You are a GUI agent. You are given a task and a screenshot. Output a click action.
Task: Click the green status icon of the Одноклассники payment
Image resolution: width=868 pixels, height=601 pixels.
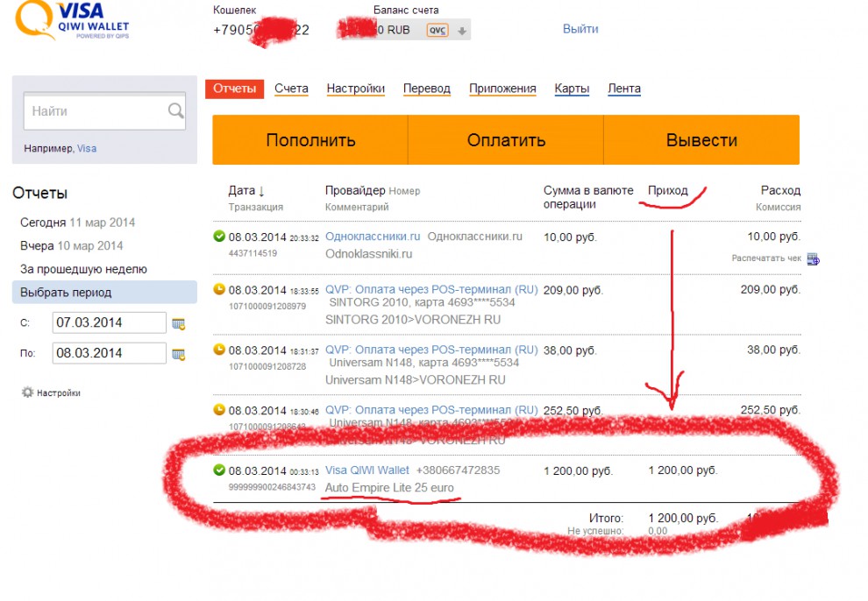click(219, 236)
